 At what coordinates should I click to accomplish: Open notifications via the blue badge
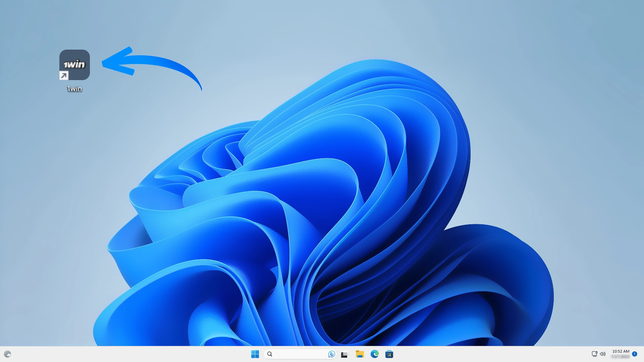click(x=635, y=354)
